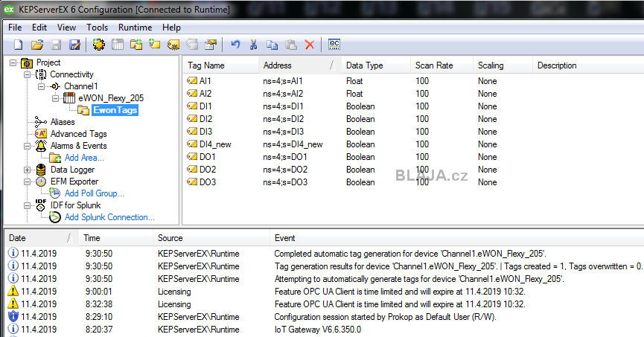Click the Bulk Tag Creation icon
The image size is (644, 337).
173,45
